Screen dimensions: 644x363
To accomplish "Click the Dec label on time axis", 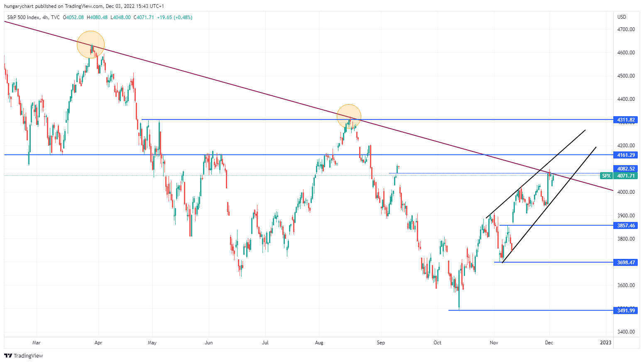I will (x=549, y=343).
